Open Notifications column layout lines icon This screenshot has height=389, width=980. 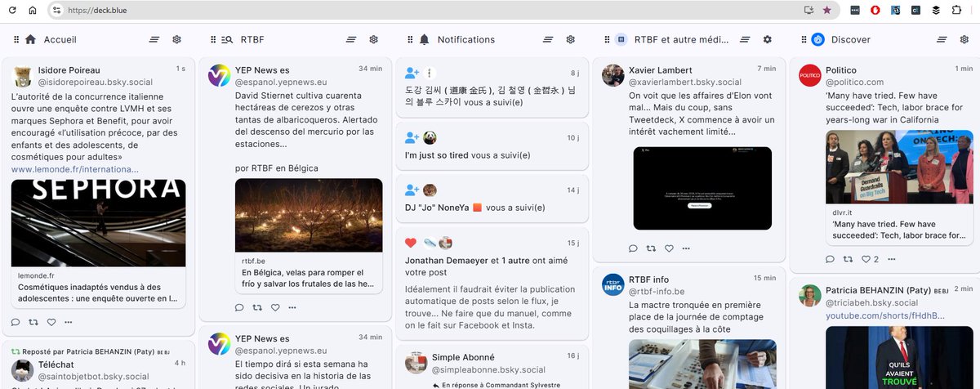(548, 39)
